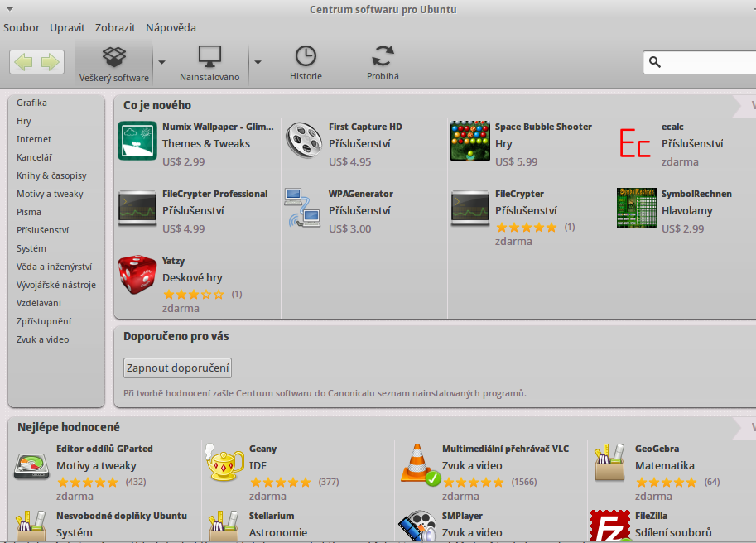756x543 pixels.
Task: Open the Multimediální přehrávač VLC title
Action: [x=506, y=449]
